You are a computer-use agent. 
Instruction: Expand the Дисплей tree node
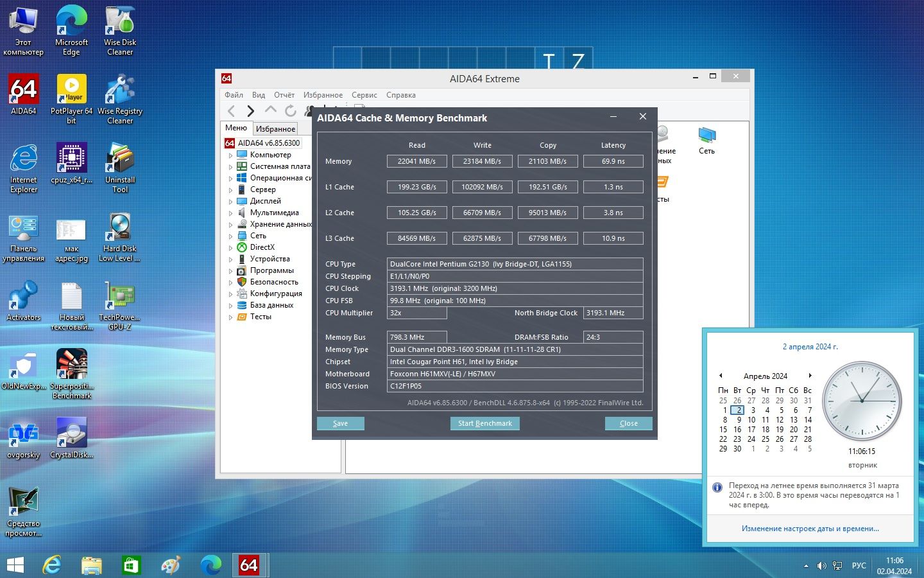click(230, 202)
